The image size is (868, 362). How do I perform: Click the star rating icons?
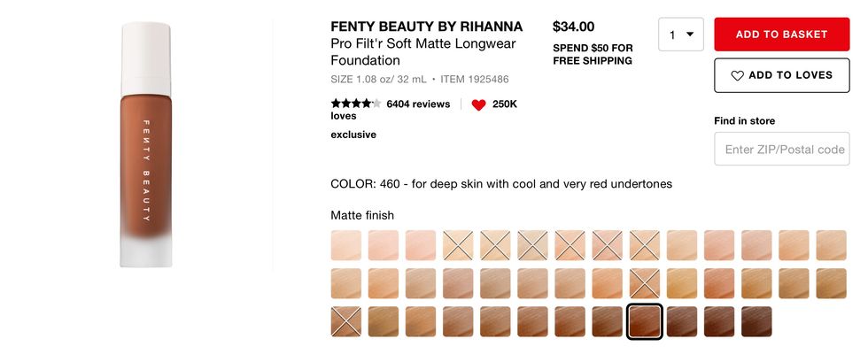pos(355,104)
